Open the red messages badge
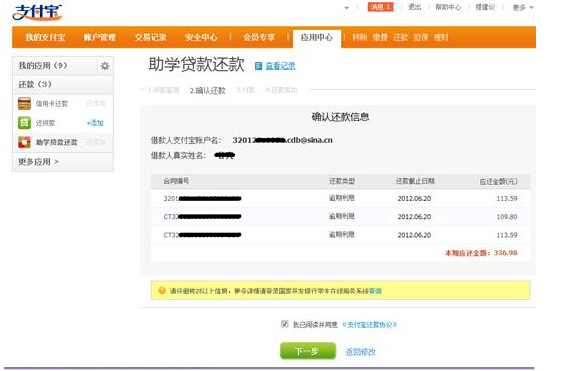Viewport: 576px width, 371px height. (380, 7)
